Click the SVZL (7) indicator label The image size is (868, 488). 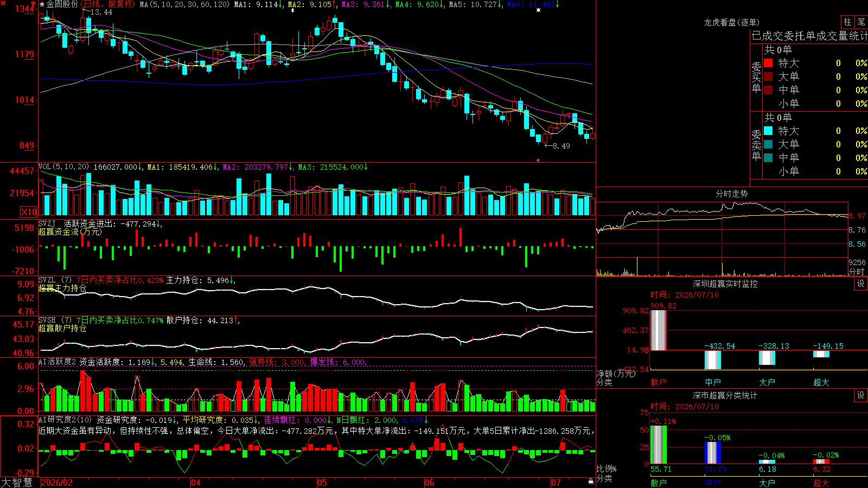pos(55,280)
